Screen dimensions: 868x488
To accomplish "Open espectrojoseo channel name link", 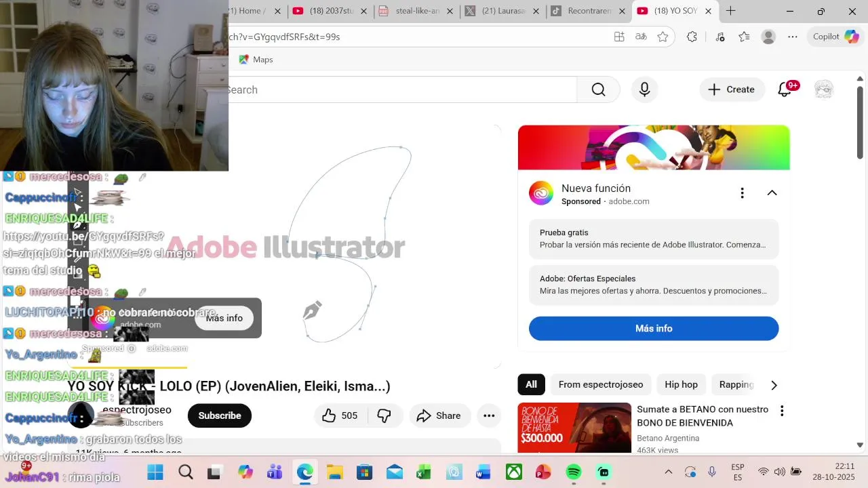I will (136, 409).
